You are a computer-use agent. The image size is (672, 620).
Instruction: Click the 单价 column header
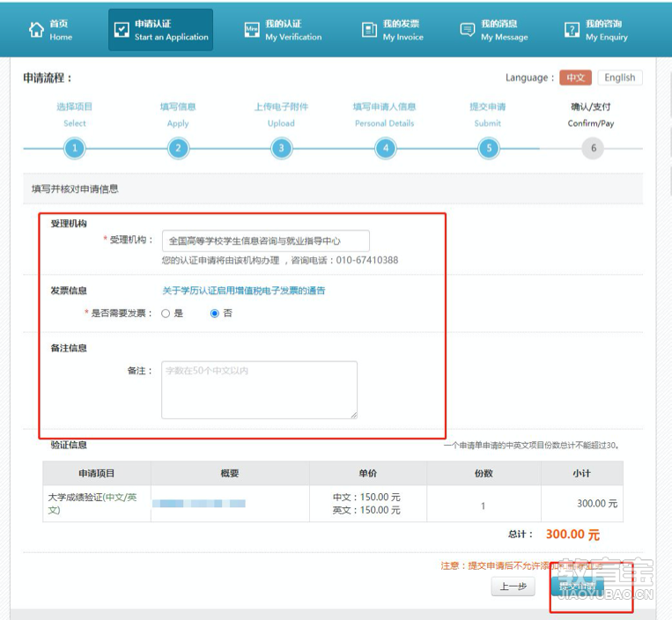point(368,474)
